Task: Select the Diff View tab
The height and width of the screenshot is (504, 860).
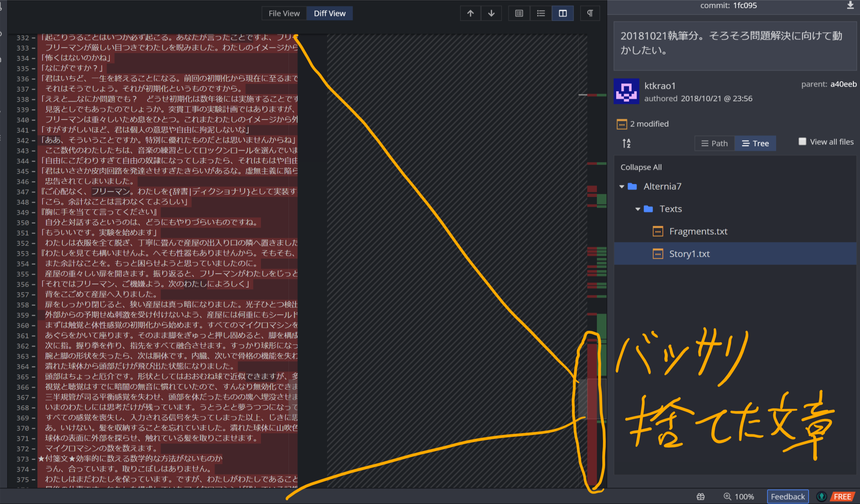Action: [330, 14]
